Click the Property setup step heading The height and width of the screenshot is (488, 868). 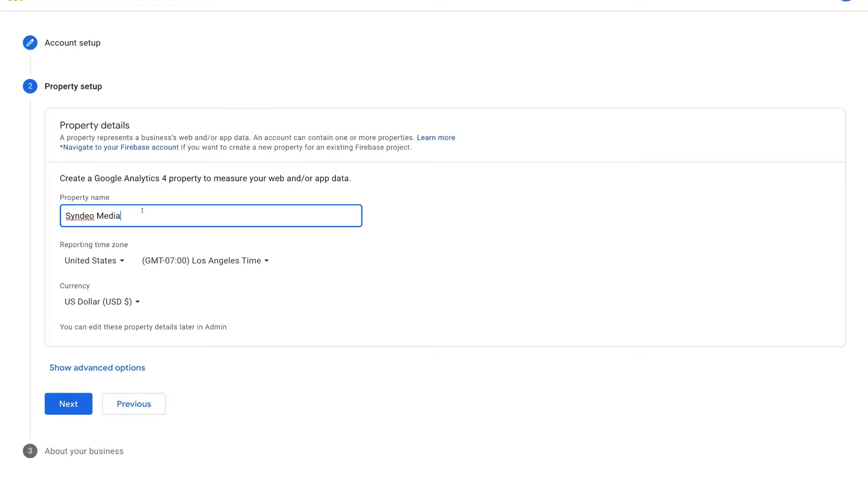pyautogui.click(x=73, y=86)
